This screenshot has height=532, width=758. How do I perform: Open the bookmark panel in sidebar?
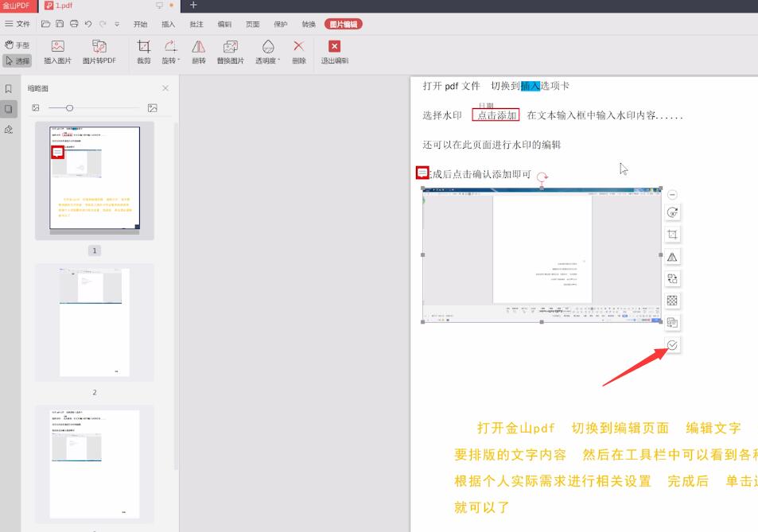9,89
